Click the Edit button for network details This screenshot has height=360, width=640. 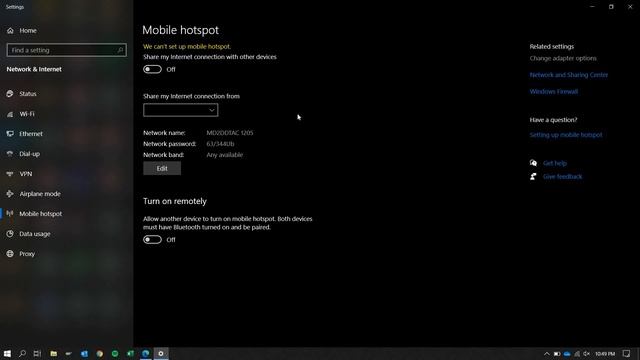(x=162, y=168)
